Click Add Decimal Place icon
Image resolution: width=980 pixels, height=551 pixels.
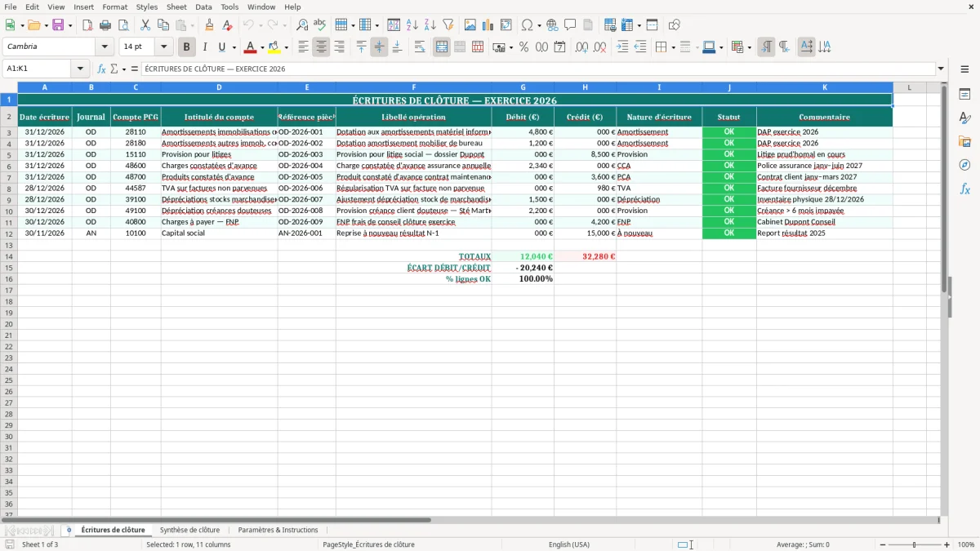tap(581, 47)
